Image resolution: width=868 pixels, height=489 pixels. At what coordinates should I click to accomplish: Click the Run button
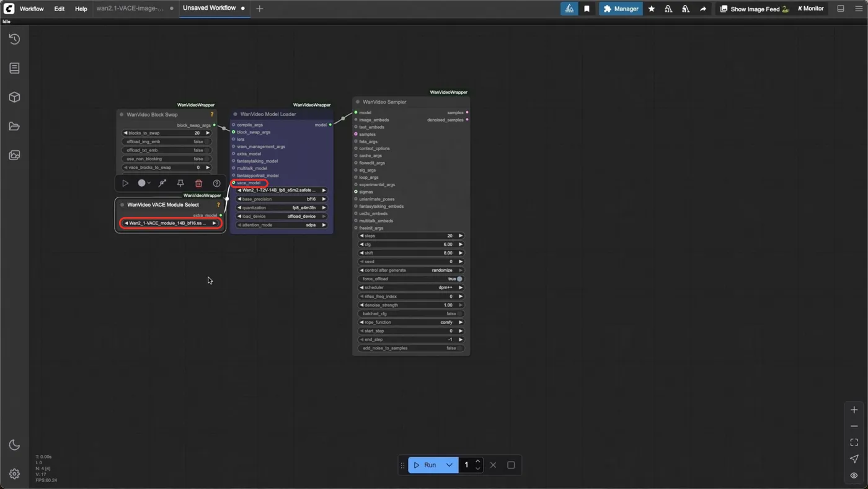tap(425, 465)
